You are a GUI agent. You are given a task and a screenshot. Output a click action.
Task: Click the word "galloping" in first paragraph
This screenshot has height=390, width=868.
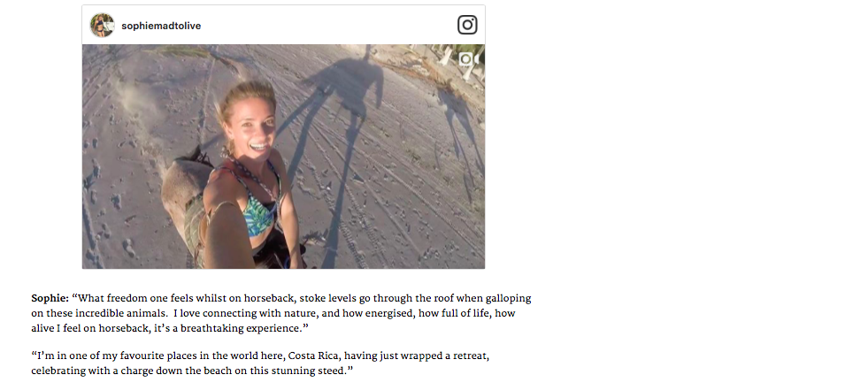click(x=508, y=299)
